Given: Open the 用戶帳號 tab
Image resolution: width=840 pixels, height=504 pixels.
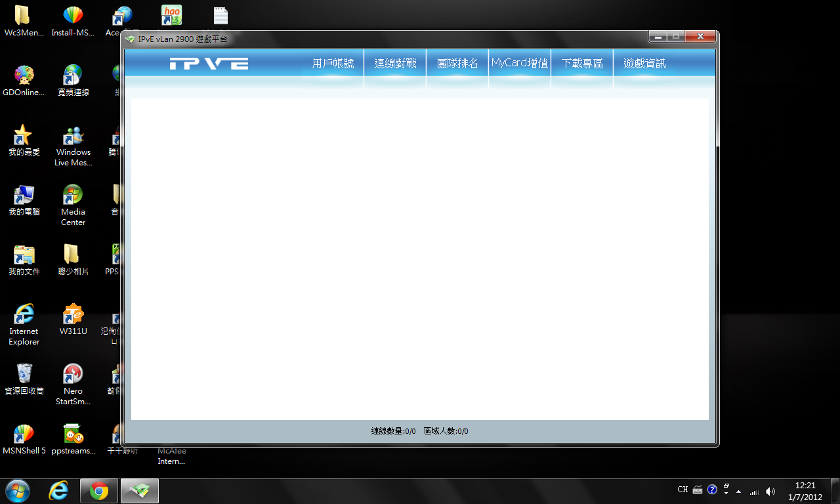Looking at the screenshot, I should pyautogui.click(x=333, y=64).
